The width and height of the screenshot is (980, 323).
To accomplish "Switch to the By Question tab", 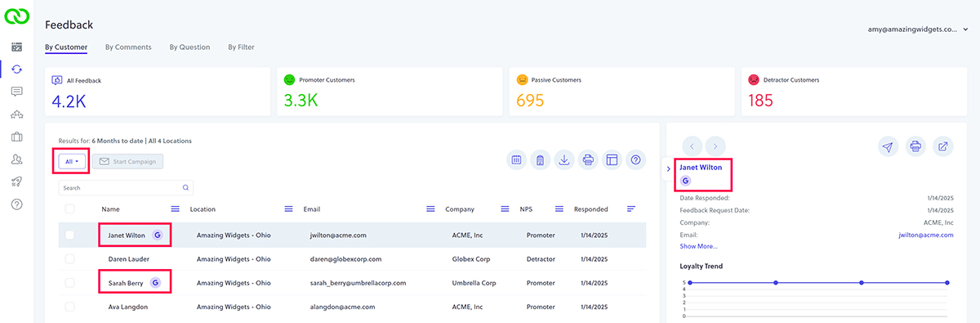I will (189, 47).
